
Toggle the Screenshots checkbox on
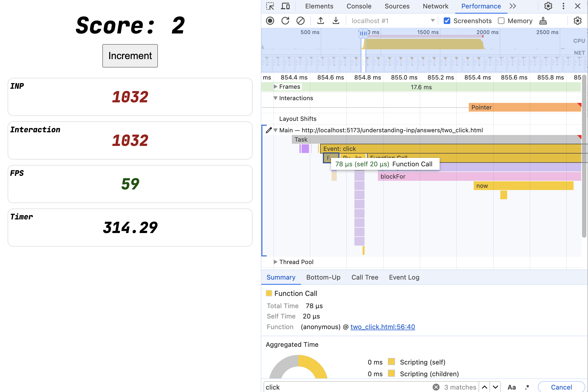coord(447,21)
